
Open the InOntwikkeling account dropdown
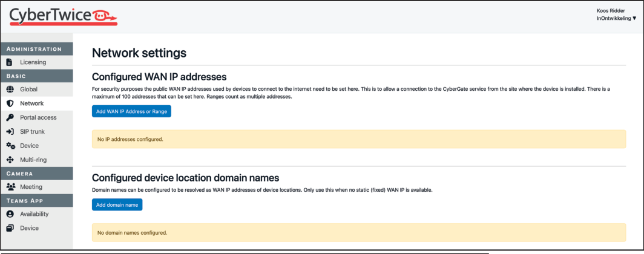[617, 19]
